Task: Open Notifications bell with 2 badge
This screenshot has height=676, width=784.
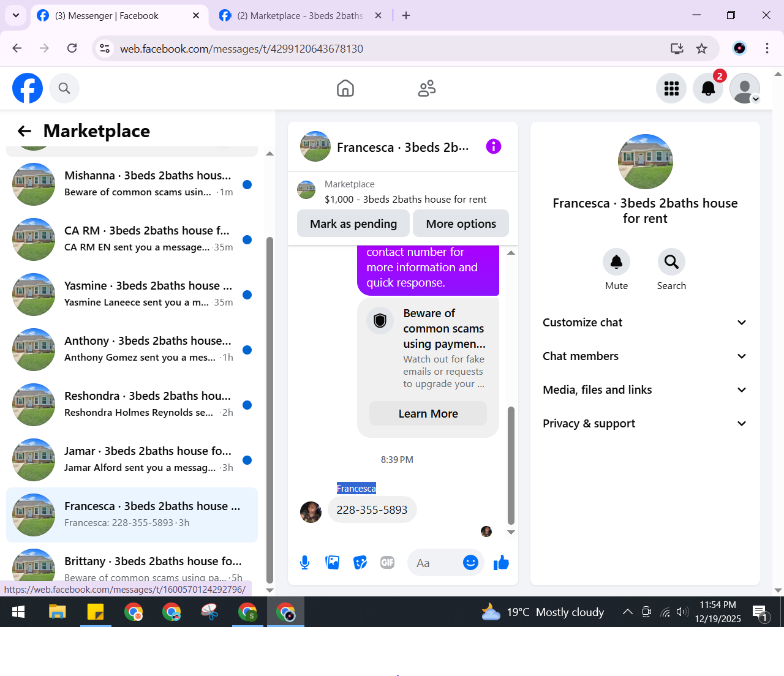Action: 708,88
